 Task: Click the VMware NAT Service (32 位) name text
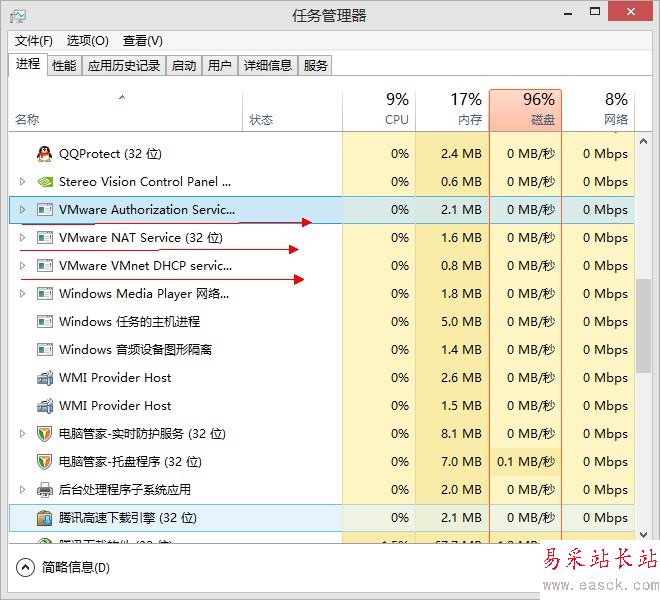click(141, 238)
